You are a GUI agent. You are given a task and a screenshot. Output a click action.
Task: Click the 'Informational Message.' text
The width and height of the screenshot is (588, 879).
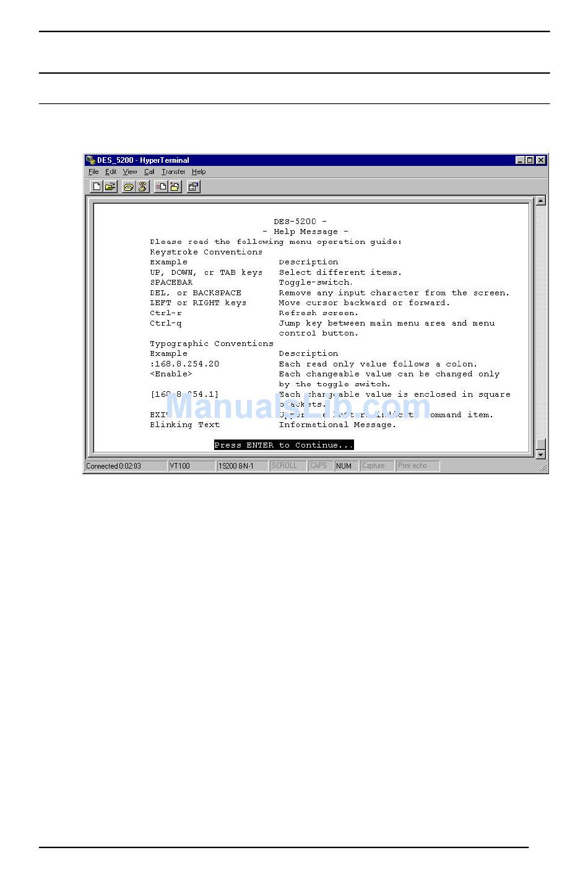click(337, 425)
